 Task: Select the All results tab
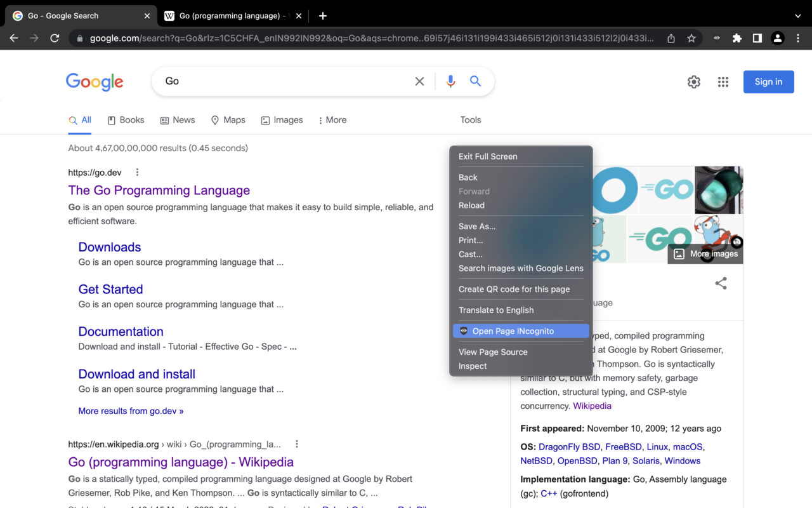(x=80, y=120)
